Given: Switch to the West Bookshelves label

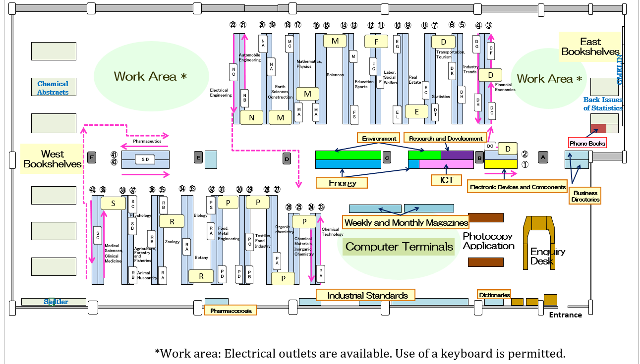Looking at the screenshot, I should pyautogui.click(x=51, y=159).
